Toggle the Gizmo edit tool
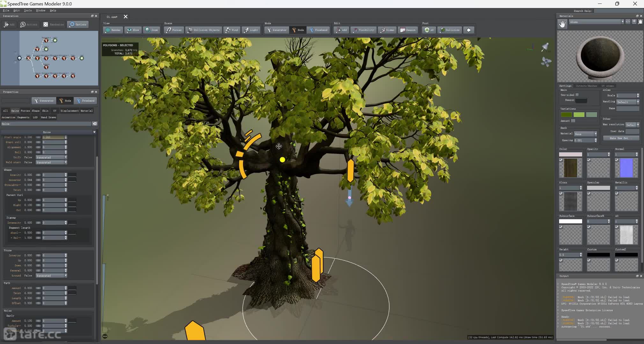 pyautogui.click(x=387, y=30)
